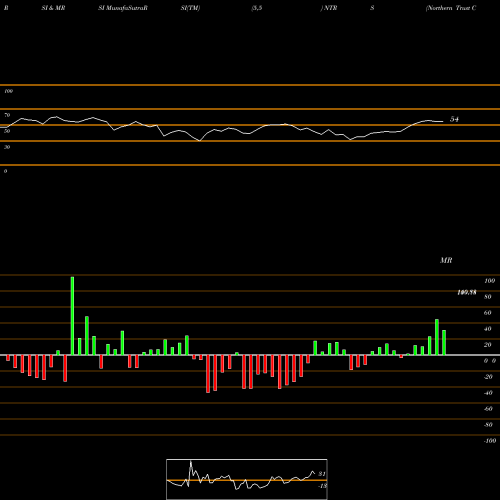This screenshot has height=500, width=500.
Task: Click the RSI axis label '30'
Action: click(x=7, y=147)
